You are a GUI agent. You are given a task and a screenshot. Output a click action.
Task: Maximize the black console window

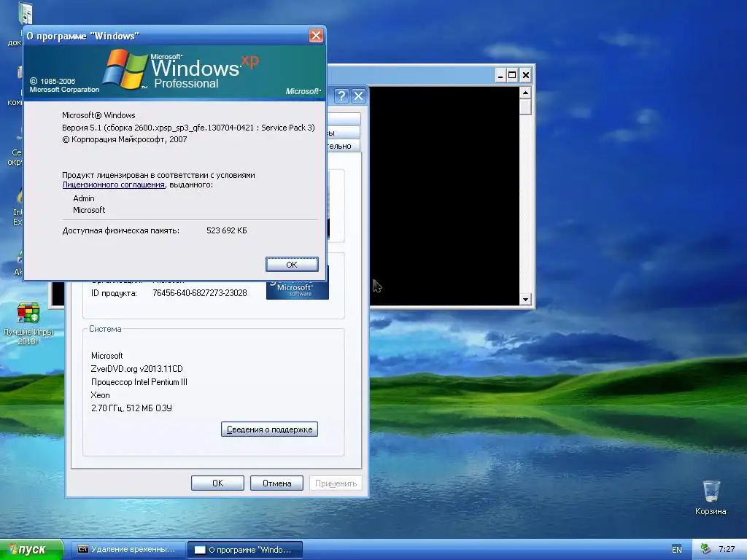pyautogui.click(x=512, y=75)
